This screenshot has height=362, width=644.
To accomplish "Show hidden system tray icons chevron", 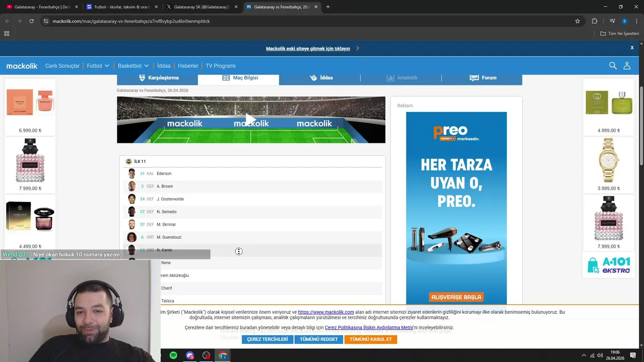I will pyautogui.click(x=584, y=355).
